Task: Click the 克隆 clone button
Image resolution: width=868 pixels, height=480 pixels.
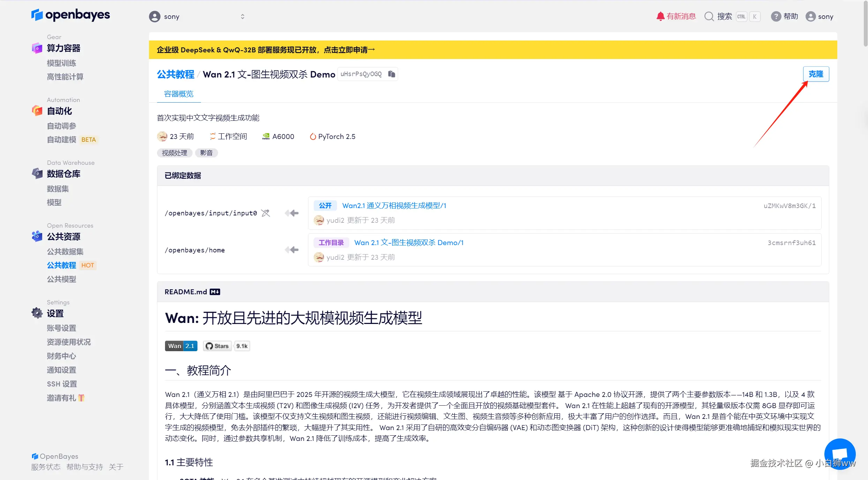Action: coord(816,74)
